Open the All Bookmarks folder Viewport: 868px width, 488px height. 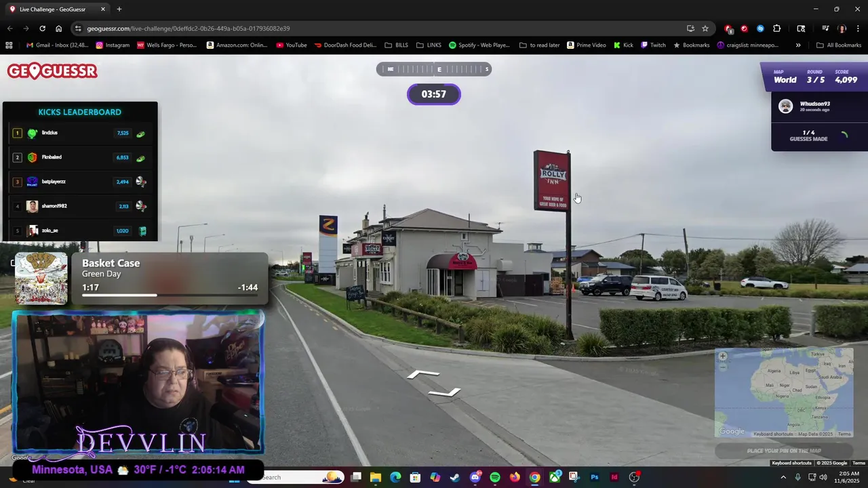839,45
